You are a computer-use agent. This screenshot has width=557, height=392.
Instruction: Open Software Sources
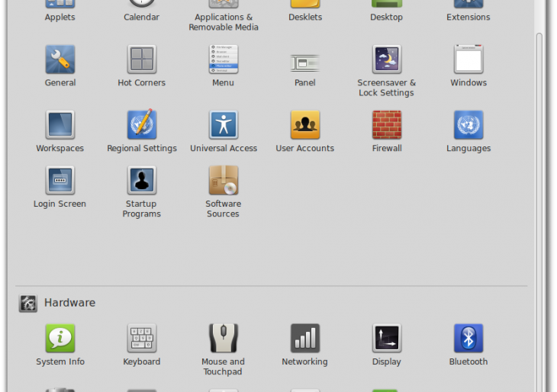pos(224,192)
